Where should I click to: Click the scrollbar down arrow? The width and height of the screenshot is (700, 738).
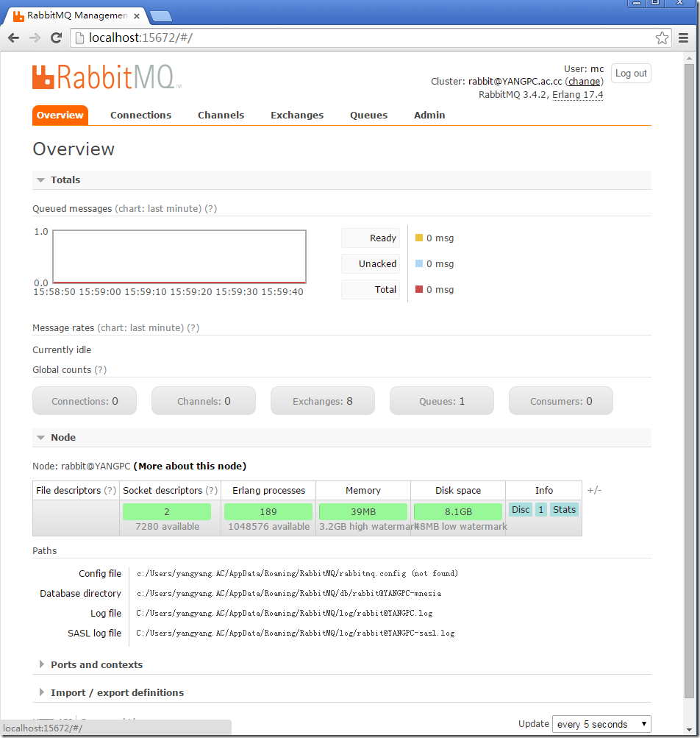click(689, 731)
